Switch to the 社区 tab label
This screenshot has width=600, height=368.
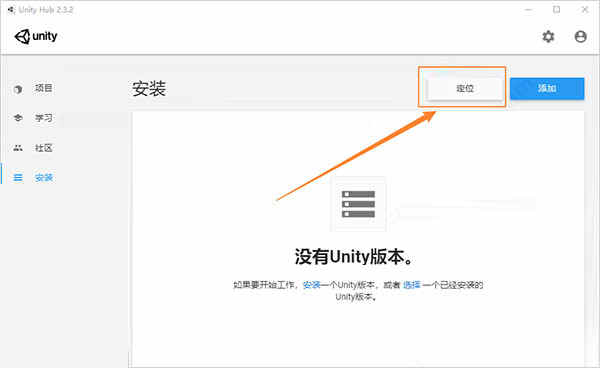point(44,148)
